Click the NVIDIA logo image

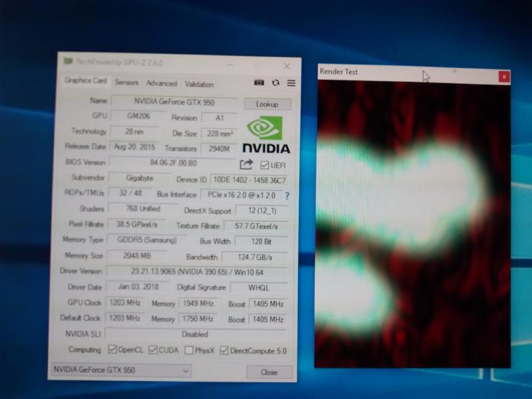click(267, 135)
